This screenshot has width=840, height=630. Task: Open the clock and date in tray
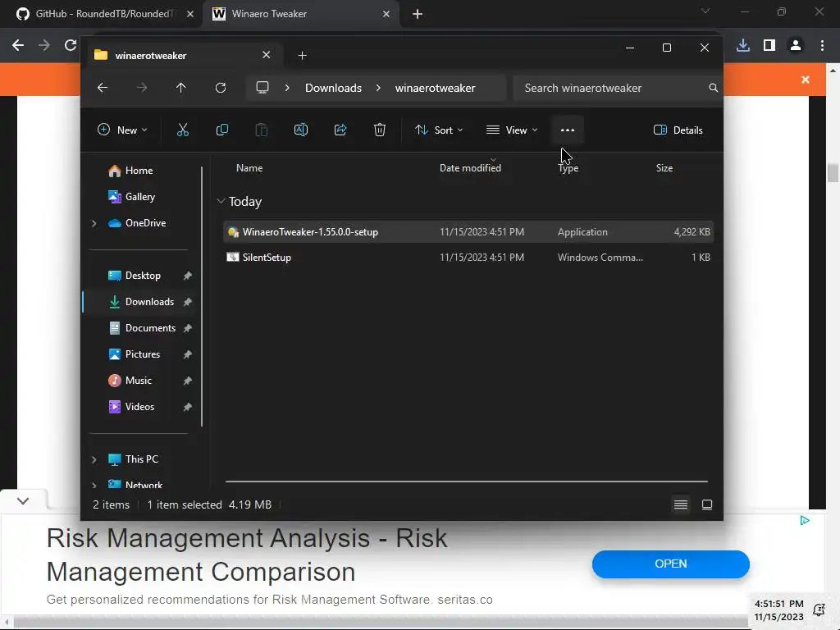[x=779, y=610]
